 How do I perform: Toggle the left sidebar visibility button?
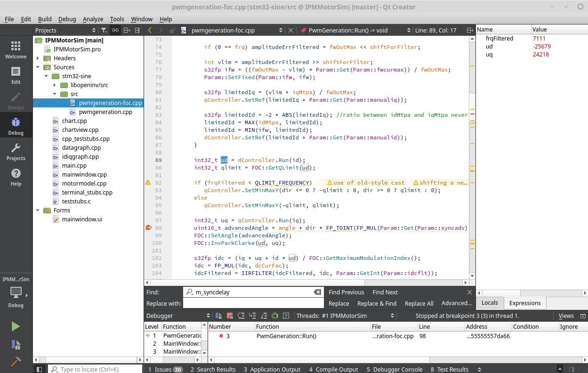[x=40, y=369]
